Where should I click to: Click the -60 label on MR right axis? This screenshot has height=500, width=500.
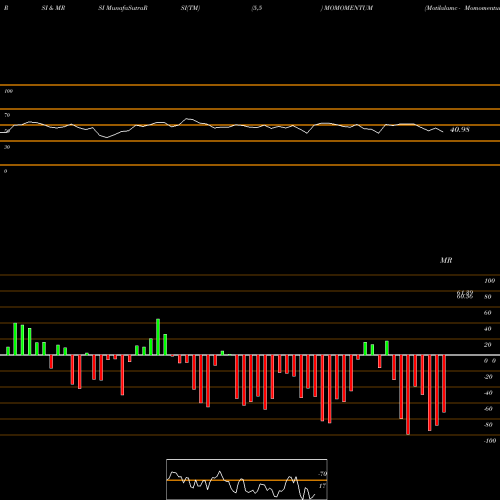coord(488,409)
